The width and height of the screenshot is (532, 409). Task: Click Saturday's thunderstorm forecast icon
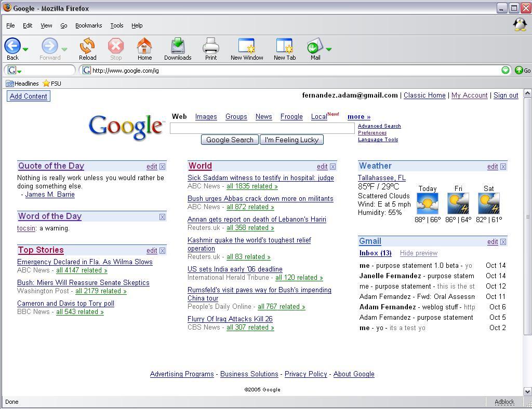pyautogui.click(x=488, y=203)
